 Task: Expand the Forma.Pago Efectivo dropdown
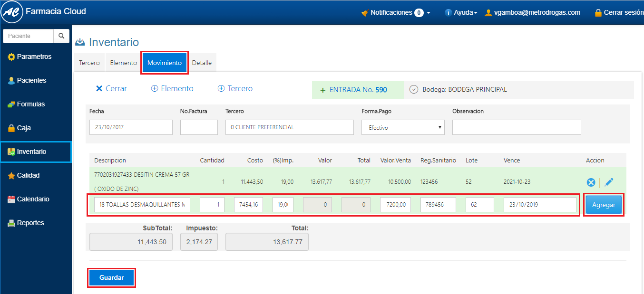(403, 127)
